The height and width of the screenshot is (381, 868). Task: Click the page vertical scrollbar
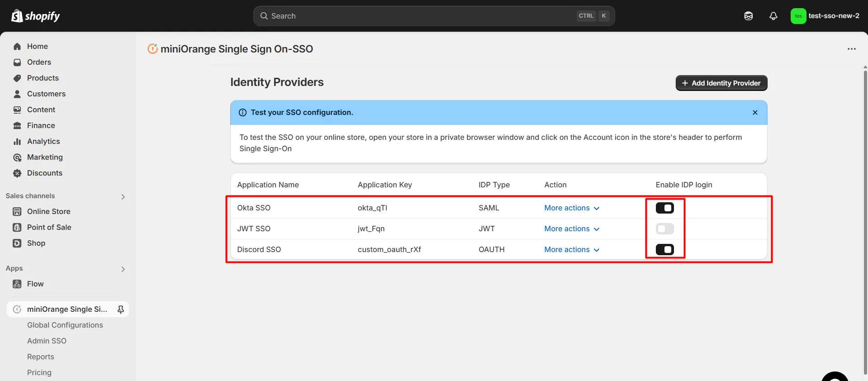(865, 222)
